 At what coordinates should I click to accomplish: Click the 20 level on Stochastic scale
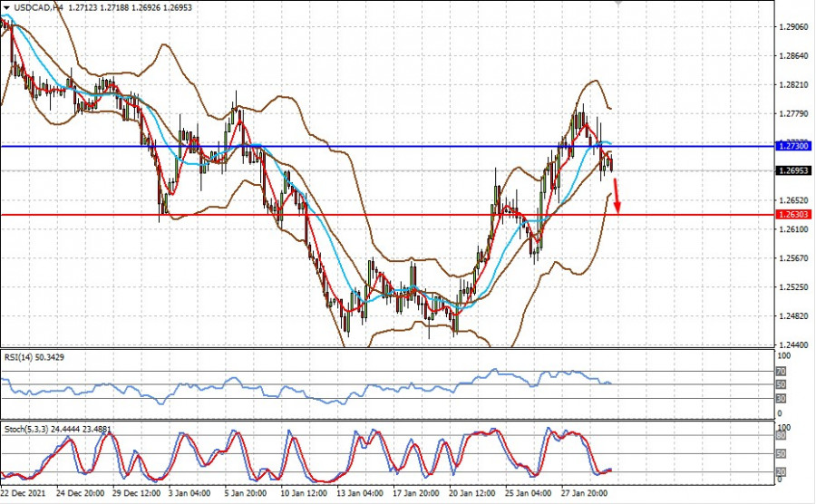coord(781,471)
